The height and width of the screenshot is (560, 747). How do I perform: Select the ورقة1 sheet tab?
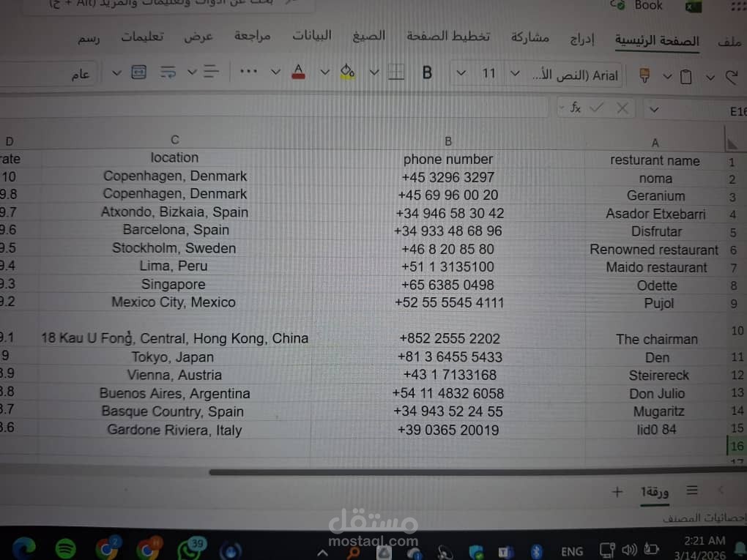point(655,492)
